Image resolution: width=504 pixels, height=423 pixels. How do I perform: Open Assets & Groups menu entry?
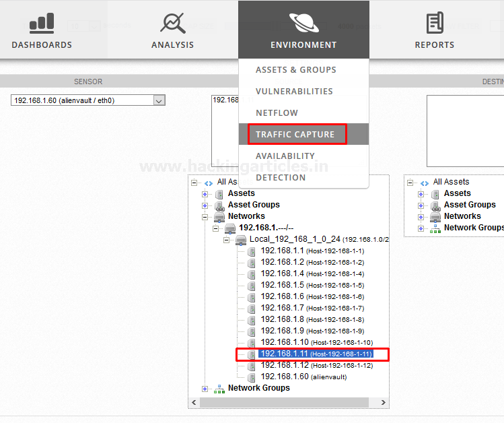(x=295, y=69)
